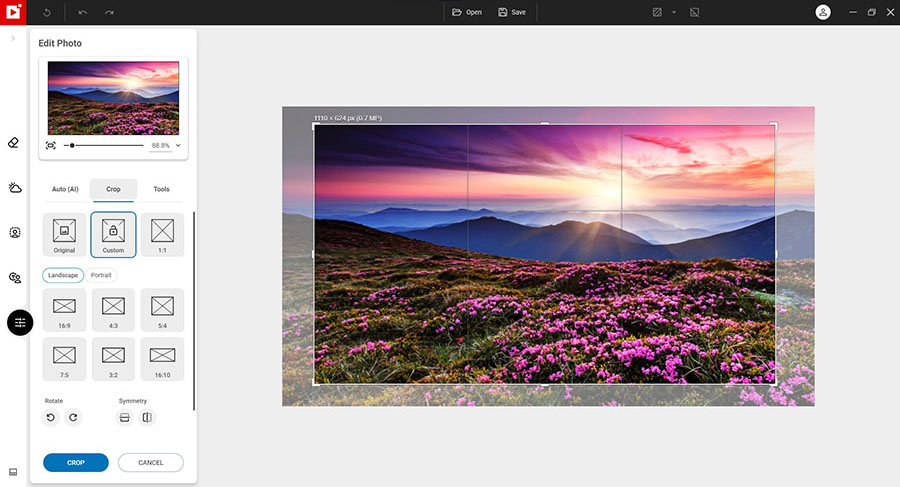Click the undo arrow in the top bar

(83, 12)
